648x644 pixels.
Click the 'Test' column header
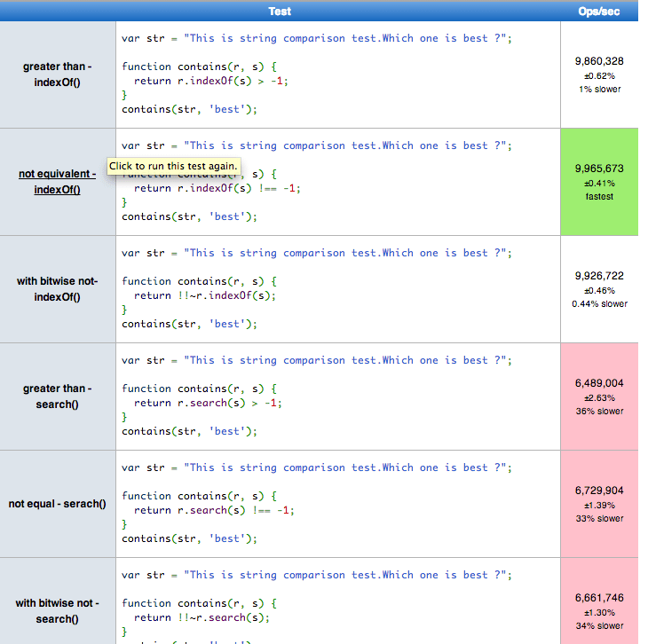pos(280,12)
